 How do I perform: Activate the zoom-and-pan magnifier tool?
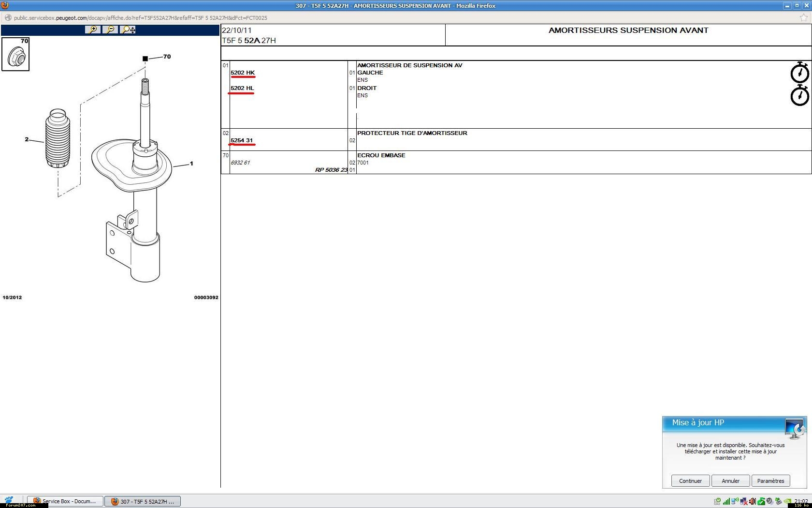128,30
